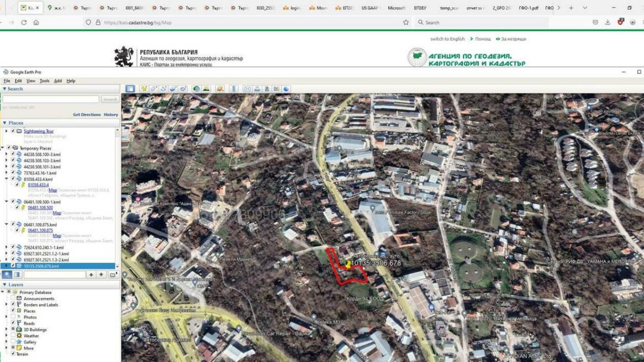Click the Get Directions link

(87, 115)
